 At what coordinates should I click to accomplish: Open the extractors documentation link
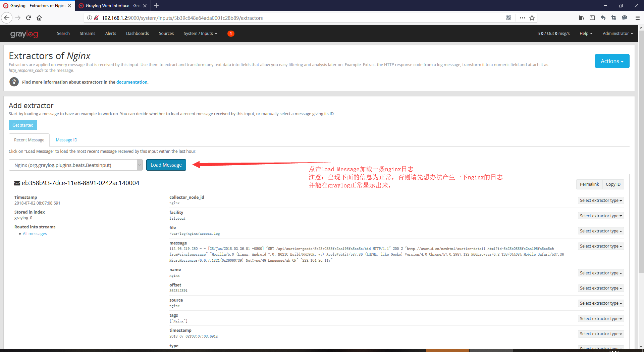[x=132, y=82]
